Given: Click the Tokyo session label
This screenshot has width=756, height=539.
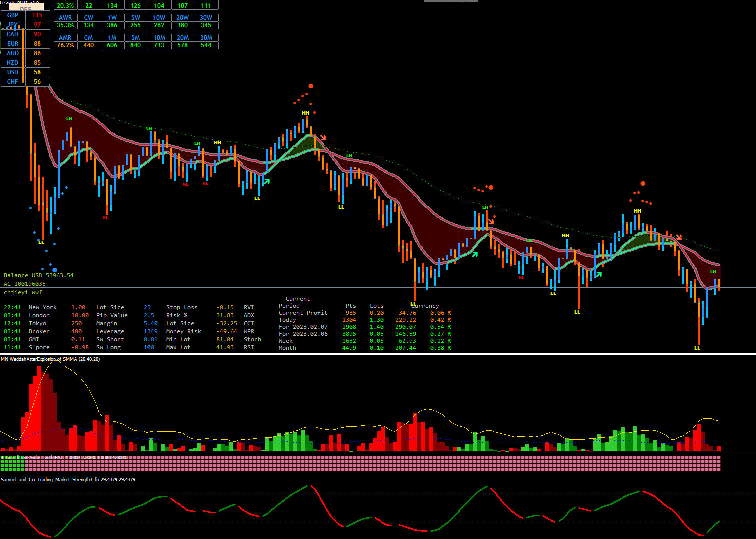Looking at the screenshot, I should tap(38, 323).
